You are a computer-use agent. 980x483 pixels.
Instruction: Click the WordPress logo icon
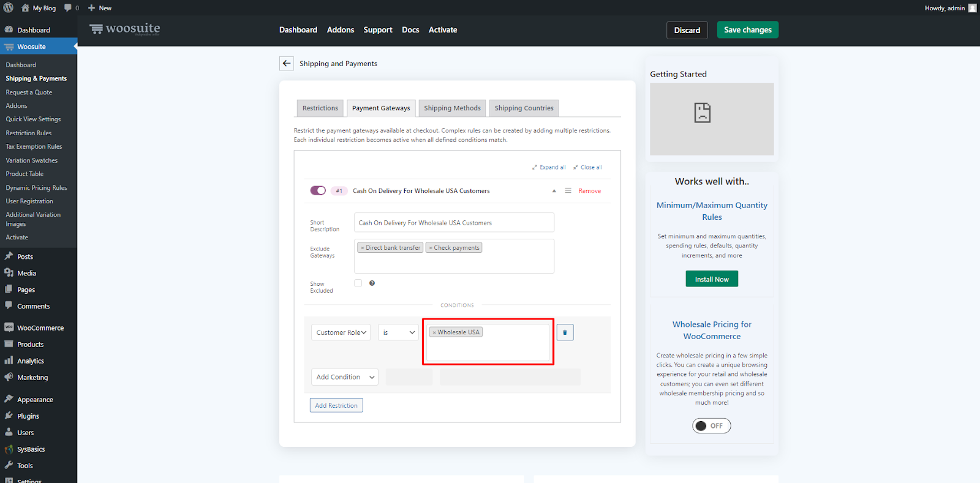pyautogui.click(x=9, y=8)
